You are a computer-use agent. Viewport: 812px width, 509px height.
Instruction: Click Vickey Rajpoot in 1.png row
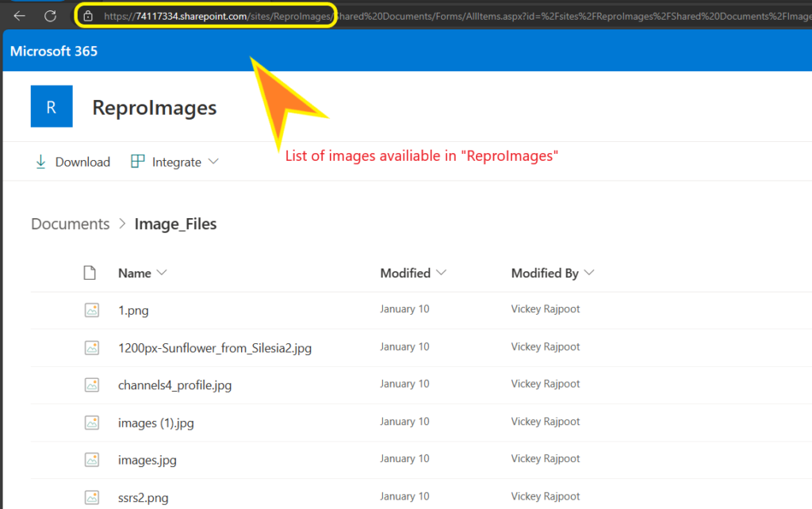546,309
